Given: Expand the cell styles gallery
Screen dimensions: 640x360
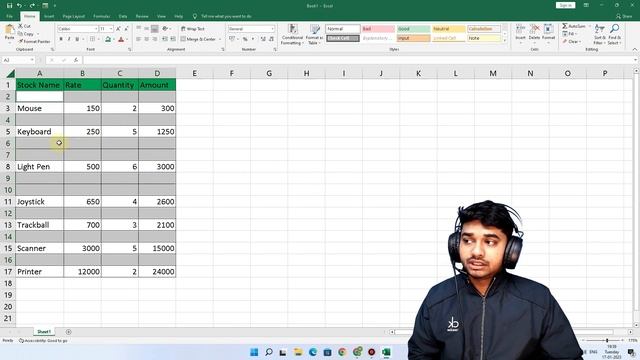Looking at the screenshot, I should pyautogui.click(x=504, y=40).
